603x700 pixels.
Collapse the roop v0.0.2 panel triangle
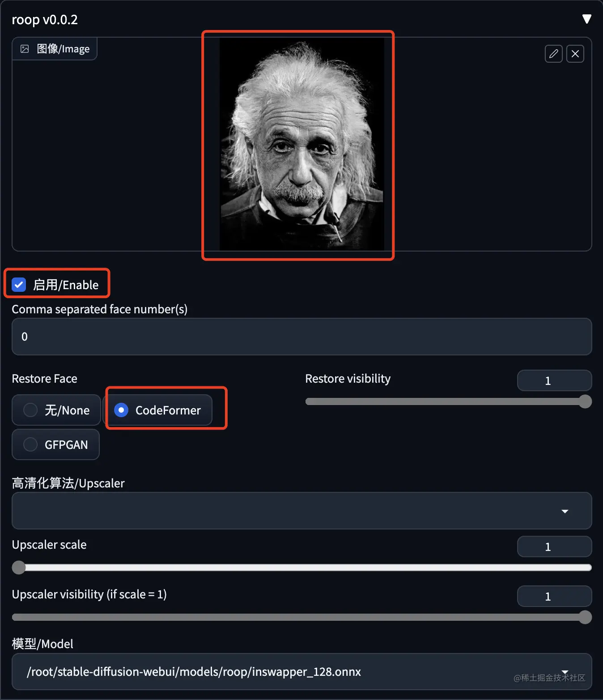(x=586, y=19)
